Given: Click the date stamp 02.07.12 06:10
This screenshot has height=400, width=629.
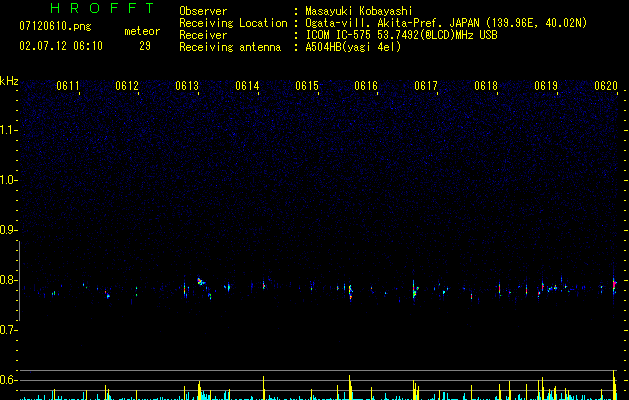Looking at the screenshot, I should [x=61, y=46].
